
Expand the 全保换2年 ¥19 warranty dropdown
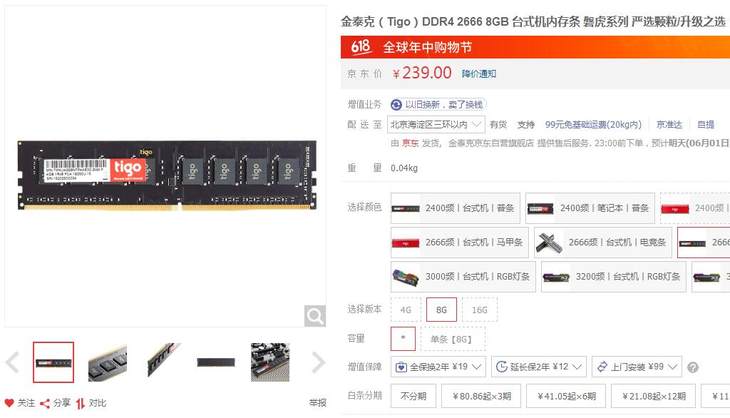[438, 367]
